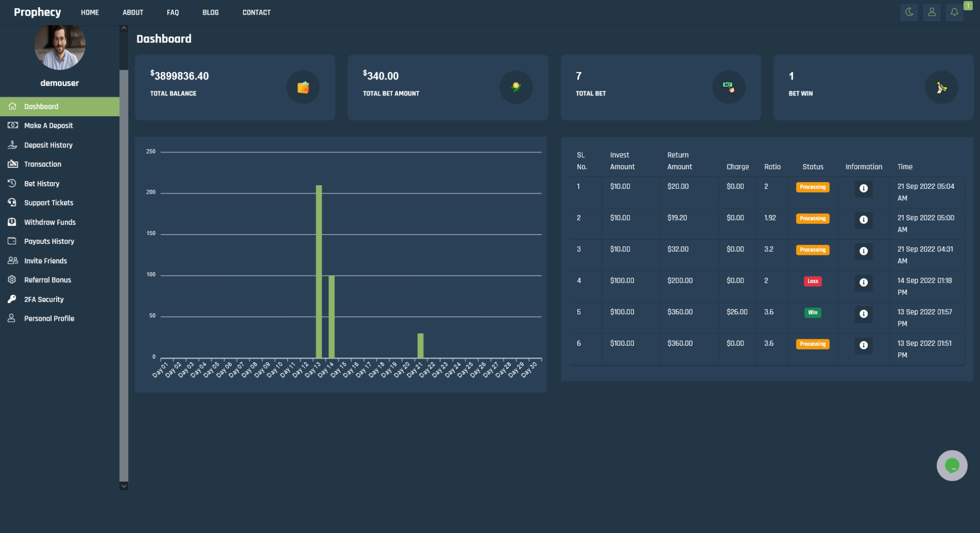Click the Total Bet hand icon
The height and width of the screenshot is (533, 980).
point(728,88)
